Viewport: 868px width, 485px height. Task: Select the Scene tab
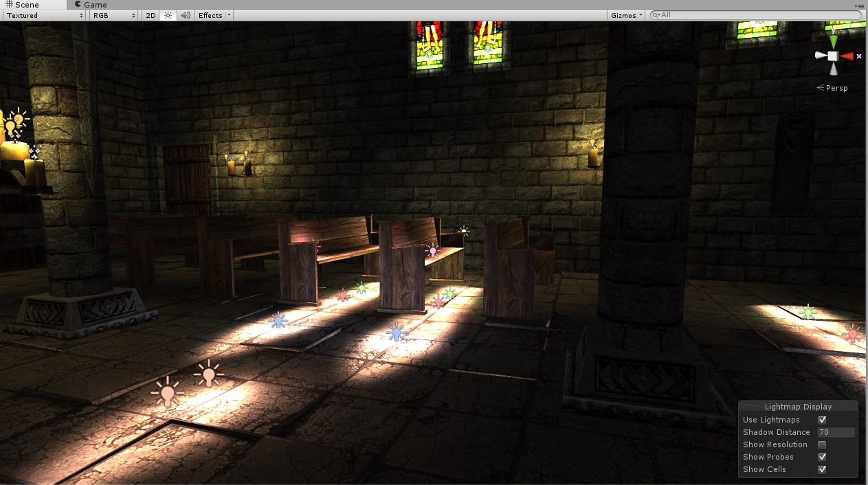(27, 4)
